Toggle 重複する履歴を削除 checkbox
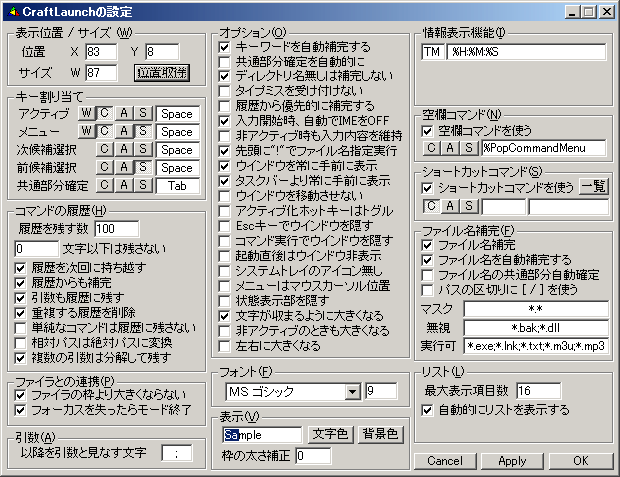 (x=20, y=313)
